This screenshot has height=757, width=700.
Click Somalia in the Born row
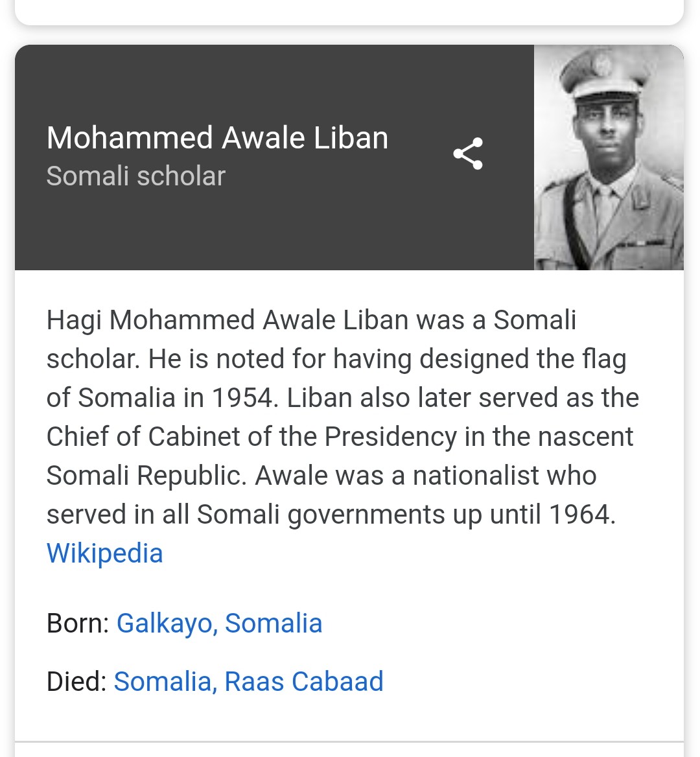point(274,623)
